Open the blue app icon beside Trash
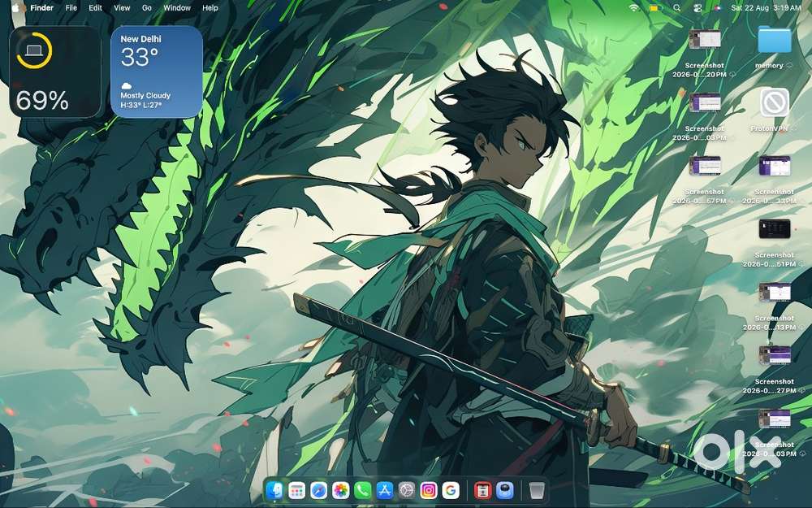Image resolution: width=812 pixels, height=508 pixels. [x=505, y=490]
